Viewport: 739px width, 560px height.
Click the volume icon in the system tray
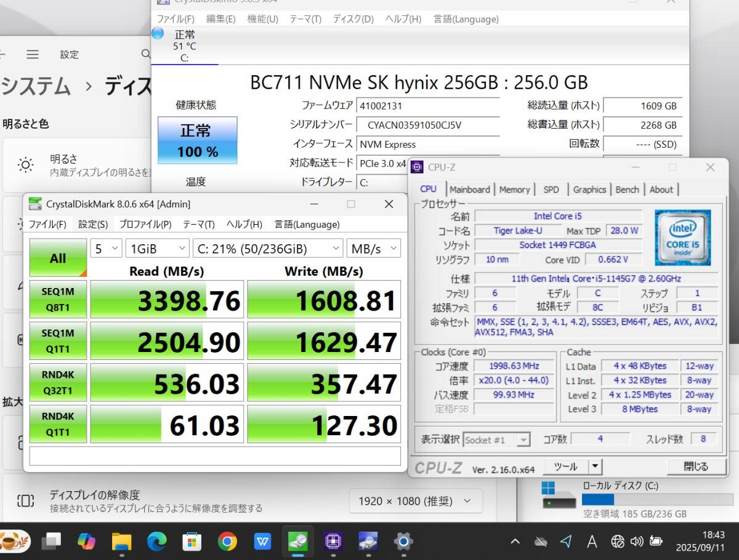[x=637, y=542]
